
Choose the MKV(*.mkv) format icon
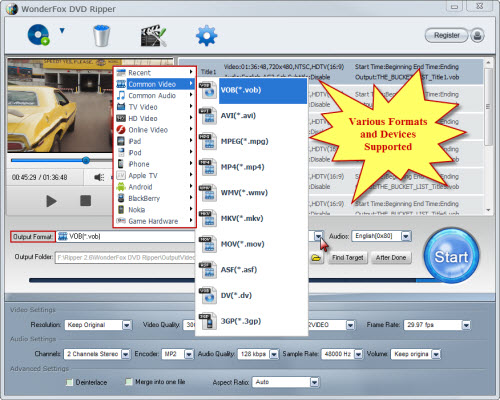tap(208, 218)
